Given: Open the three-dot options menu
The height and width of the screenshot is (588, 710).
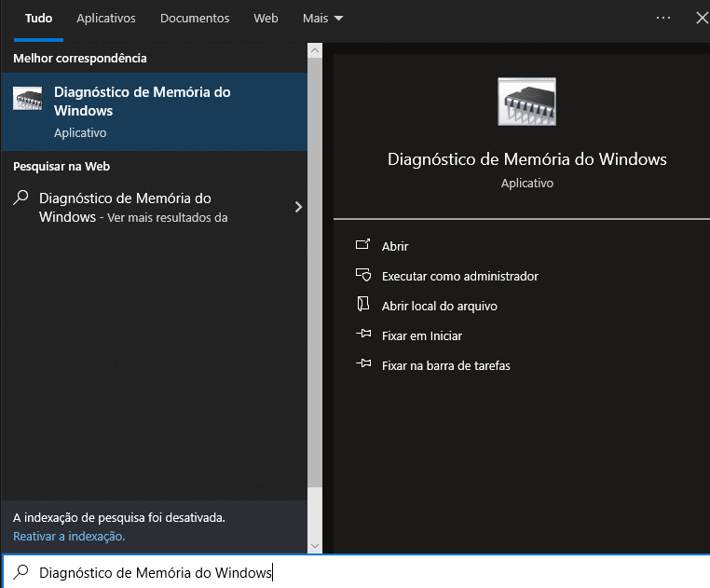Looking at the screenshot, I should tap(663, 18).
